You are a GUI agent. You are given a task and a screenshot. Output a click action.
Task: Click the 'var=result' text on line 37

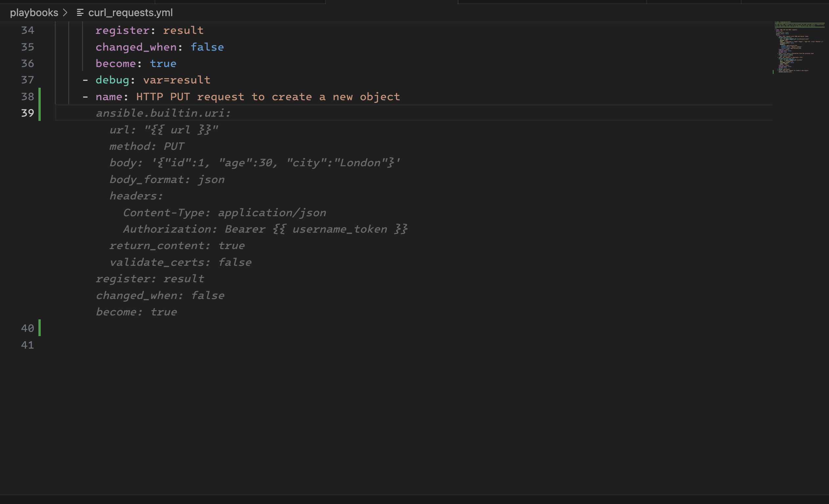[x=177, y=80]
